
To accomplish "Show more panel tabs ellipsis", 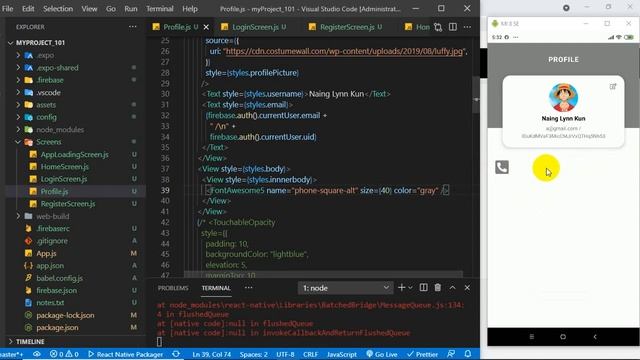I will (248, 288).
